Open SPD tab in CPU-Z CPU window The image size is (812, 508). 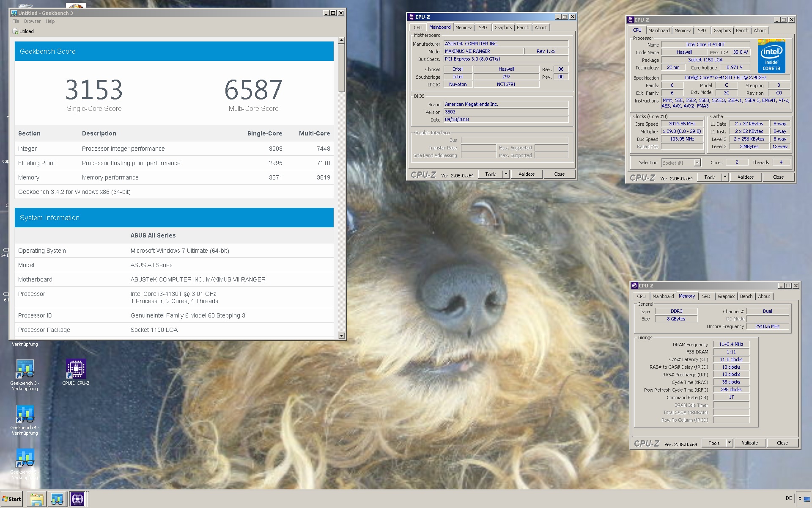pyautogui.click(x=702, y=30)
